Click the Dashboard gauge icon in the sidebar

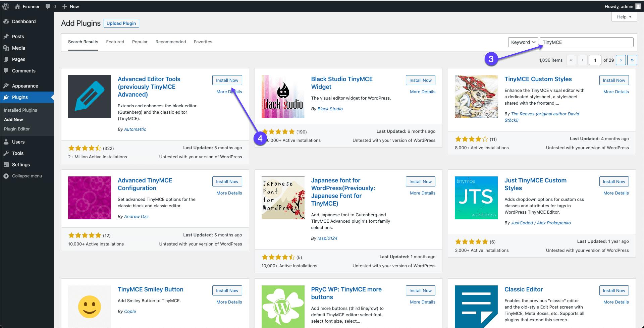click(6, 21)
